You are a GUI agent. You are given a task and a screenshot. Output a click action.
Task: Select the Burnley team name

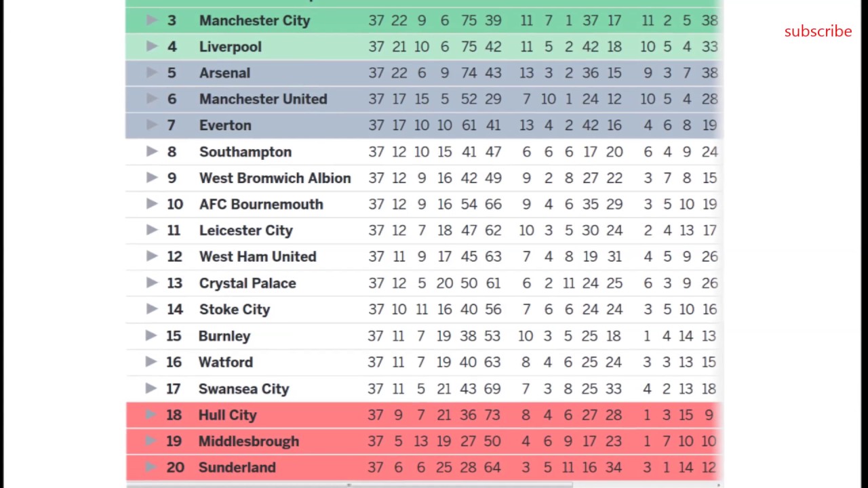[x=224, y=336]
